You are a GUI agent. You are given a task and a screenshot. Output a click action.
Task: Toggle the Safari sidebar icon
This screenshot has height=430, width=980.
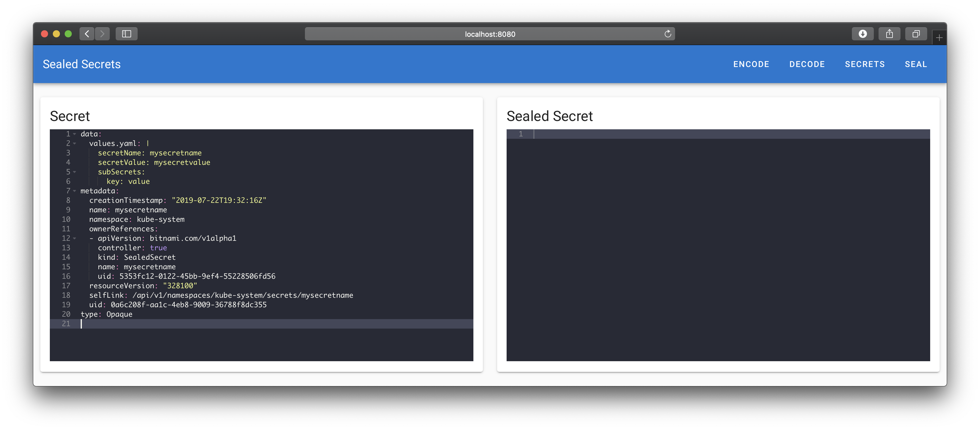tap(126, 34)
